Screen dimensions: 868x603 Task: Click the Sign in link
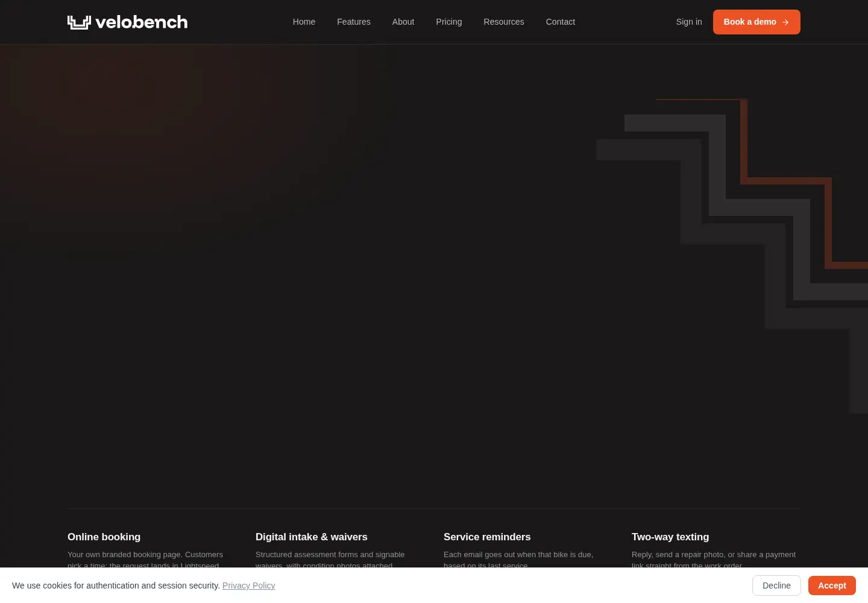tap(689, 22)
